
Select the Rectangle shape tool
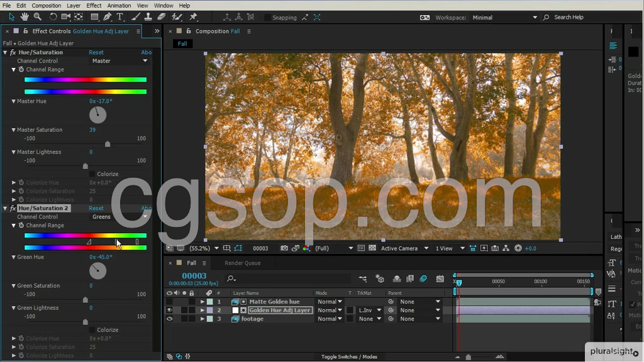[94, 17]
